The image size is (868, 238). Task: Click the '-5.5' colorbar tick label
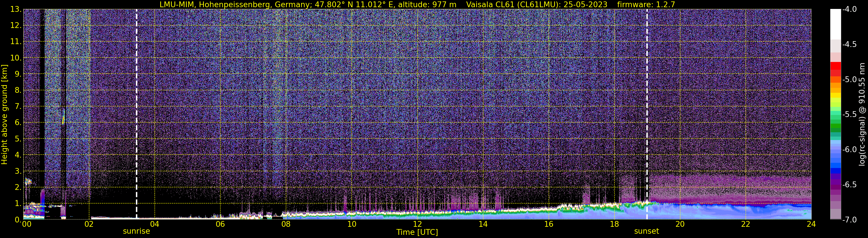coord(849,115)
